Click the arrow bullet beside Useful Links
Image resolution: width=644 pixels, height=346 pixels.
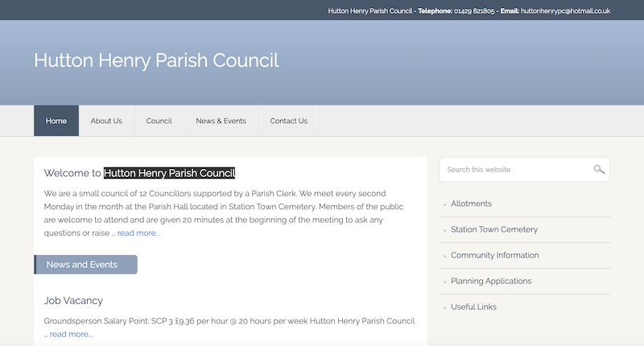coord(444,307)
